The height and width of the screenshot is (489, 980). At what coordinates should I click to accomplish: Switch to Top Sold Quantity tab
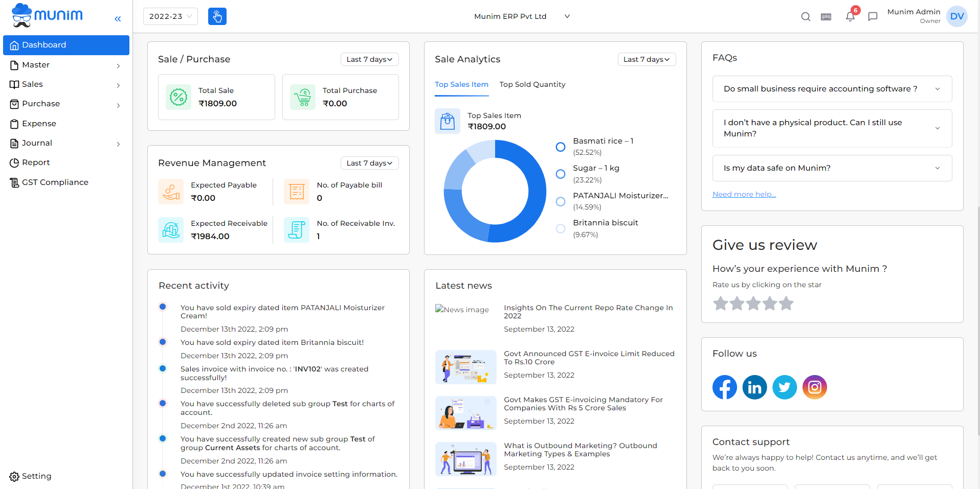[532, 84]
